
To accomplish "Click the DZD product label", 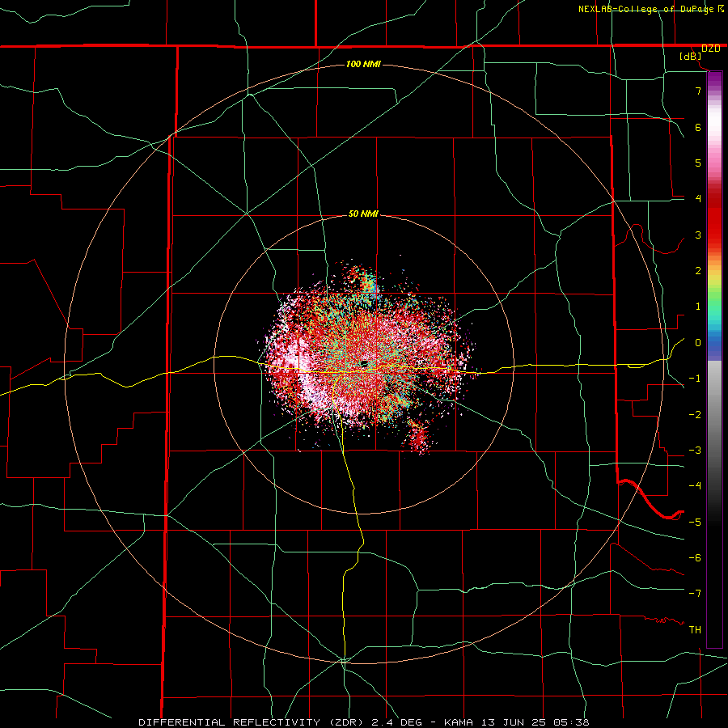I will tap(710, 49).
